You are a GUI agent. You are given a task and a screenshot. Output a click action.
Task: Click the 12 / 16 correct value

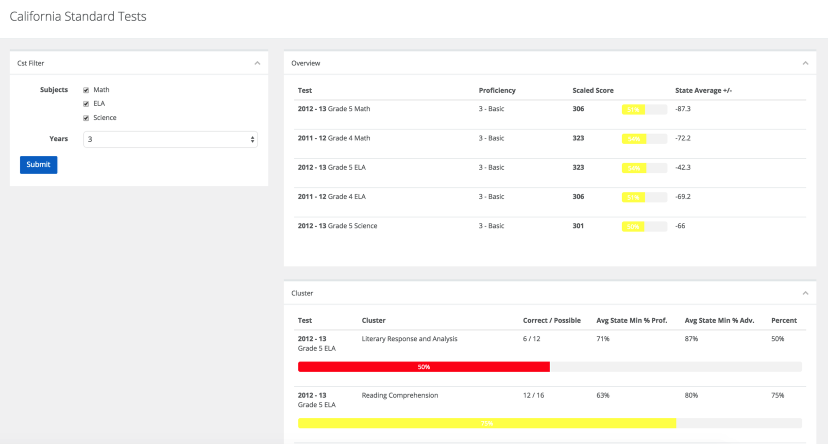(533, 395)
